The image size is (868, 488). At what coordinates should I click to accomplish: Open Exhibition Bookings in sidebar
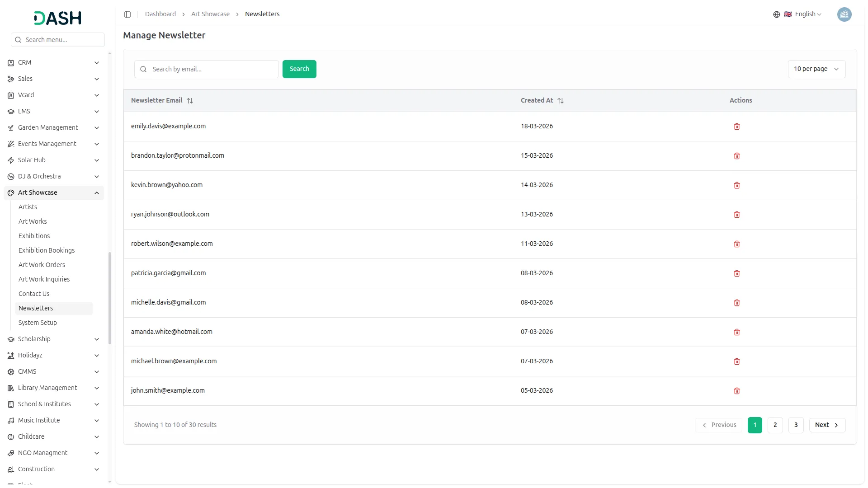click(x=47, y=250)
